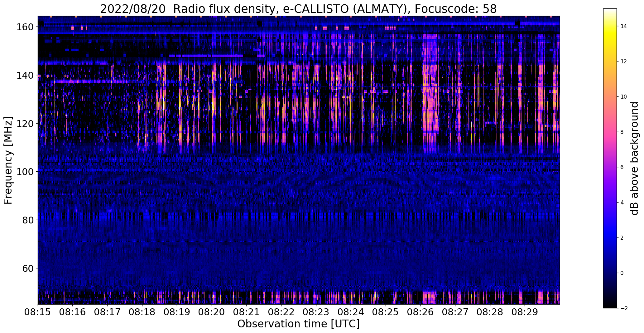Click the 'Frequency [MHz]' axis label

8,160
